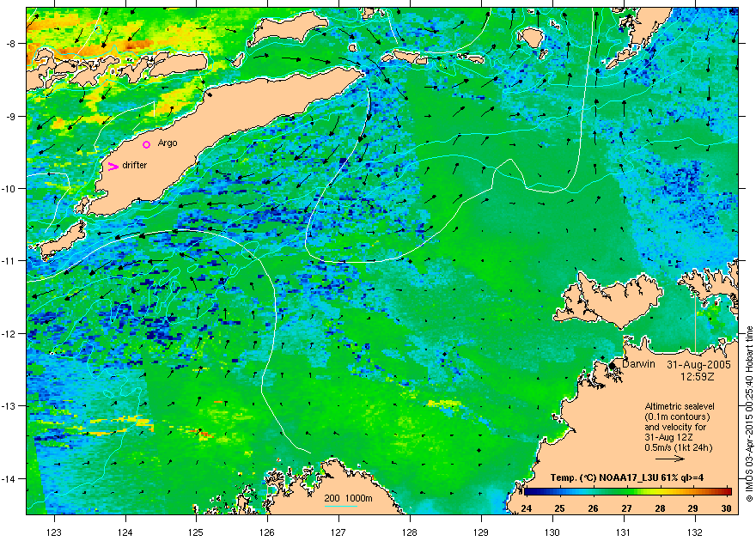The image size is (756, 541).
Task: Click the '200 1000m' depth contour label
Action: coord(348,499)
